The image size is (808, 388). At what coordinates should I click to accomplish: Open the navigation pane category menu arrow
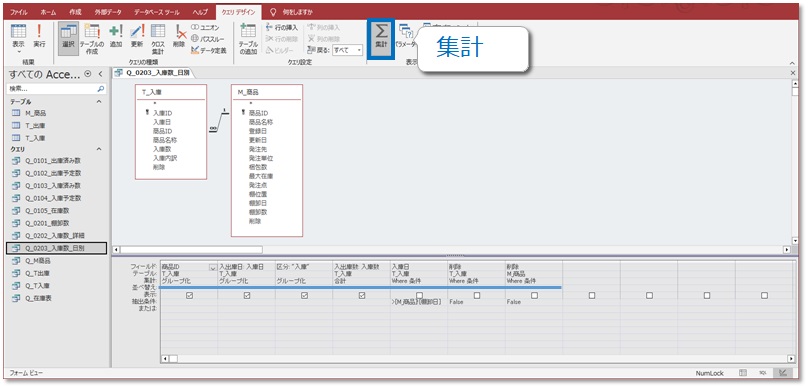click(88, 74)
